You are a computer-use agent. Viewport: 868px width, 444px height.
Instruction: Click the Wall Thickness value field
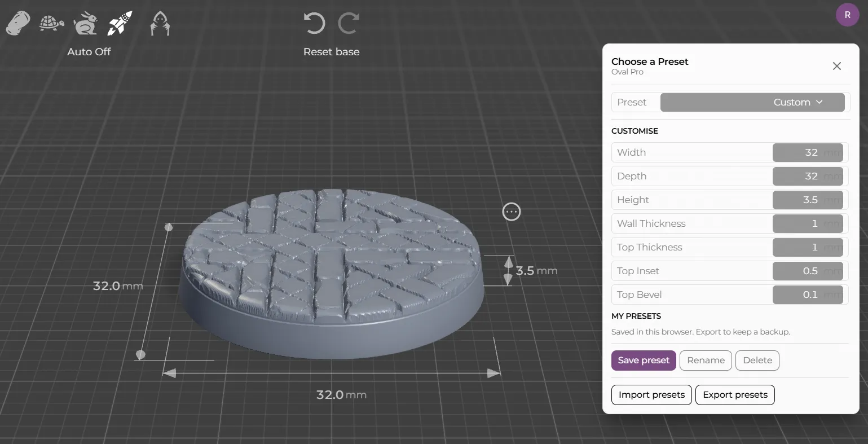click(808, 223)
